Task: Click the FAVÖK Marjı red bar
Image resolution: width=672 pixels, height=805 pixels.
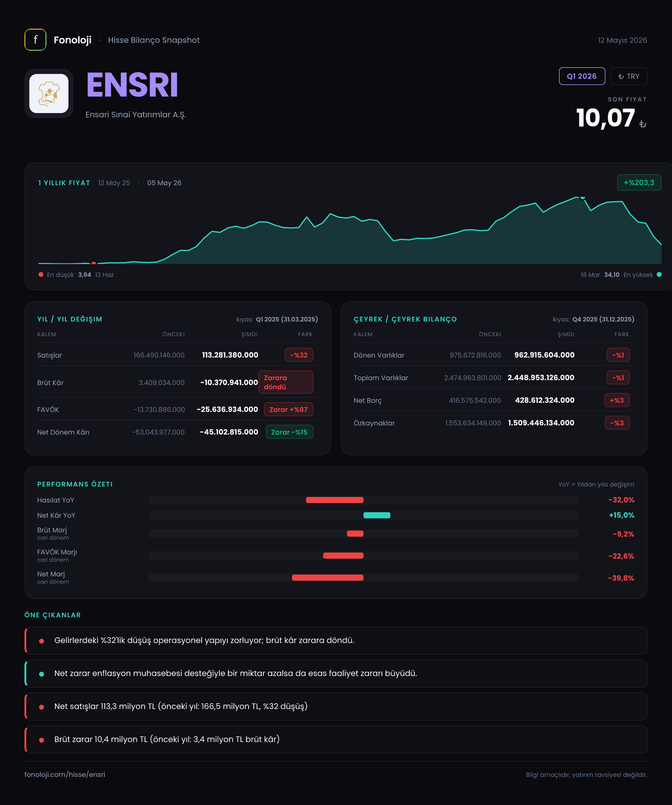Action: coord(343,556)
